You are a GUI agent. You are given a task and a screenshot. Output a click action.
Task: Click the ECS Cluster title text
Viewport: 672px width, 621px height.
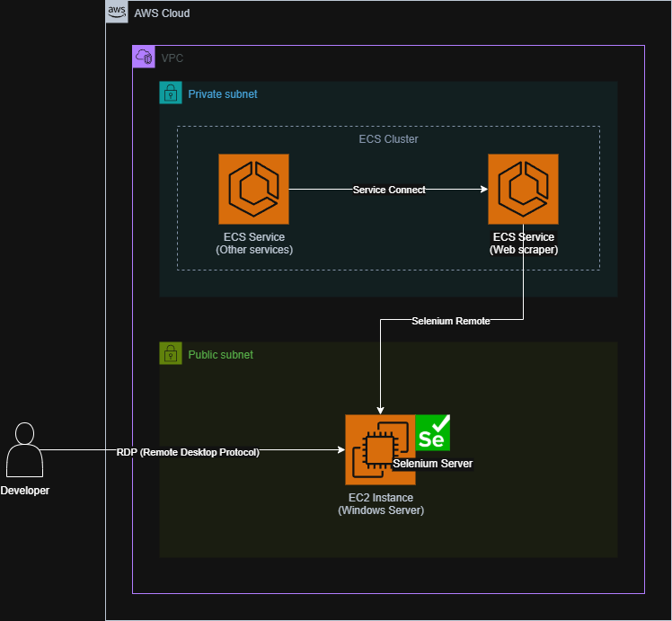tap(388, 139)
